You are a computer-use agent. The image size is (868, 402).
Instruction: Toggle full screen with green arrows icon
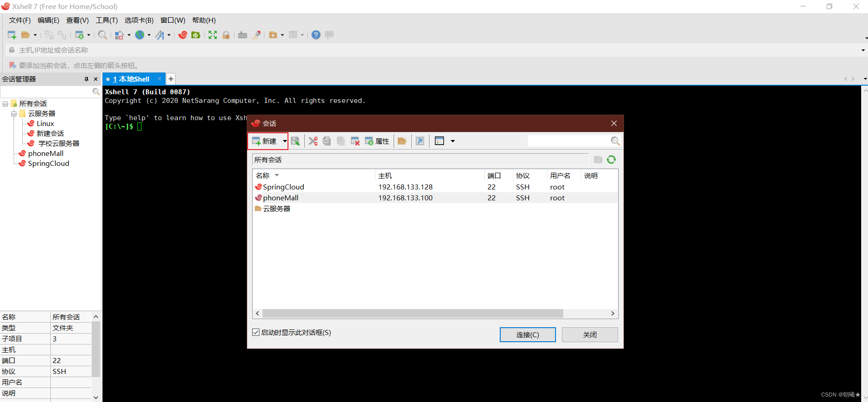pyautogui.click(x=213, y=35)
